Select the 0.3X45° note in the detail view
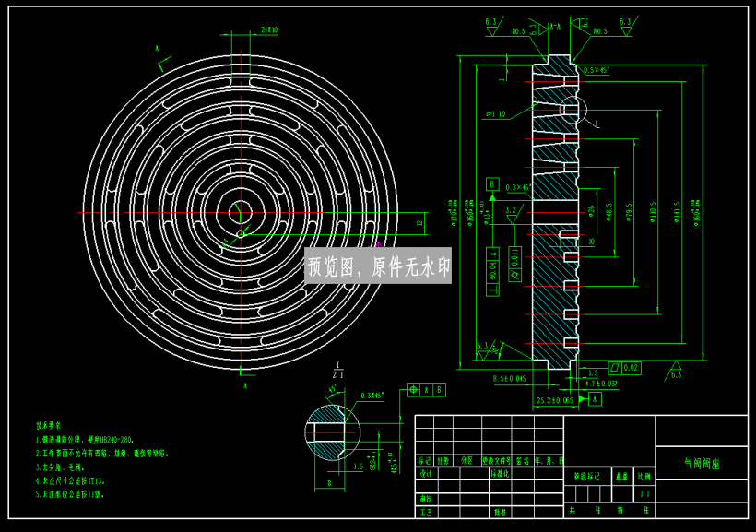 [x=372, y=396]
